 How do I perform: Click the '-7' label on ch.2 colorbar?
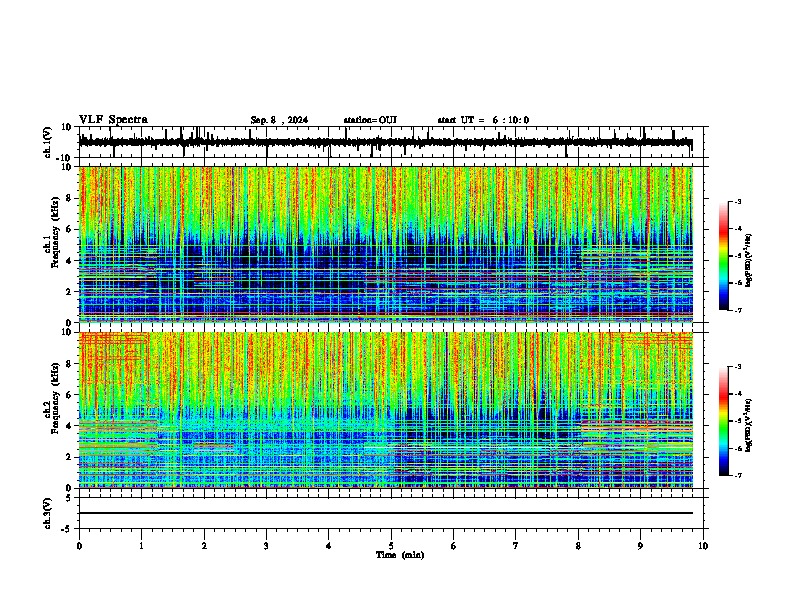tap(737, 475)
